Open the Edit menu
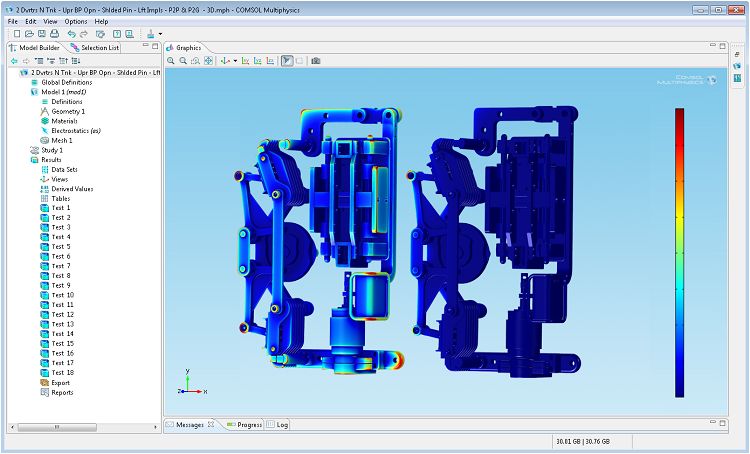The width and height of the screenshot is (750, 454). (31, 22)
